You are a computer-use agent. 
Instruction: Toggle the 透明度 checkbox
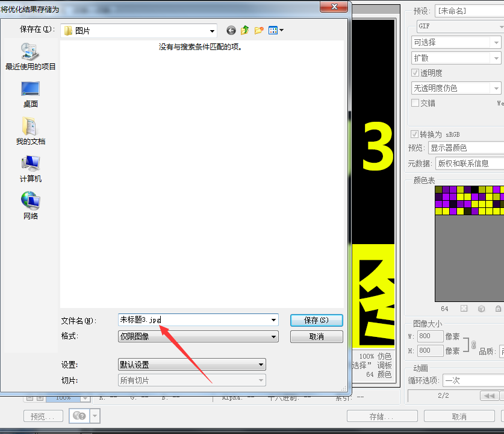(415, 73)
